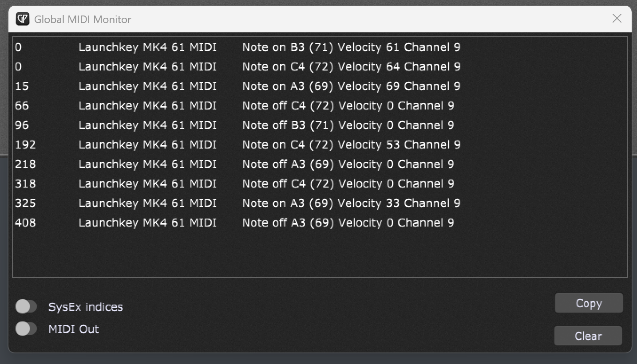Select the Note on C4 velocity 64 row
This screenshot has width=637, height=364.
320,67
